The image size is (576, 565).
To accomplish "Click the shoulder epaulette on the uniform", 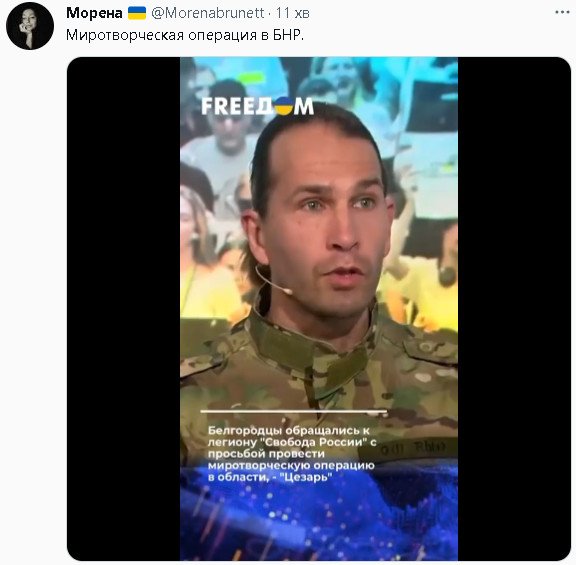I will click(430, 348).
